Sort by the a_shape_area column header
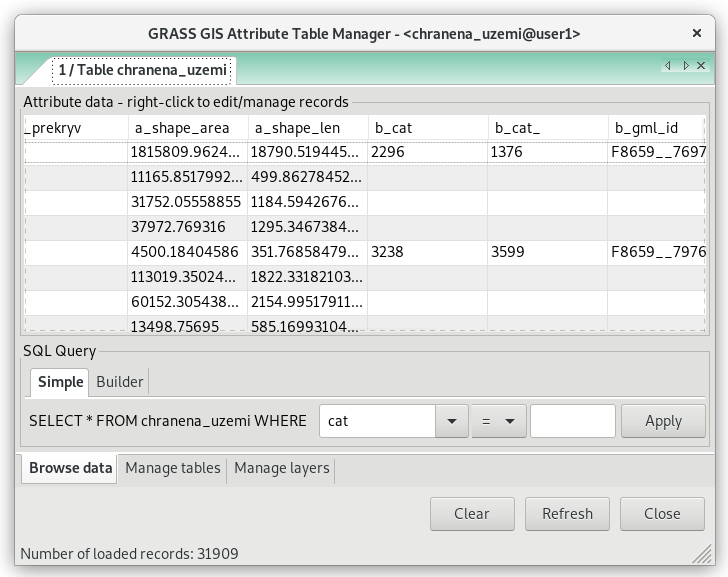728x577 pixels. pyautogui.click(x=188, y=128)
